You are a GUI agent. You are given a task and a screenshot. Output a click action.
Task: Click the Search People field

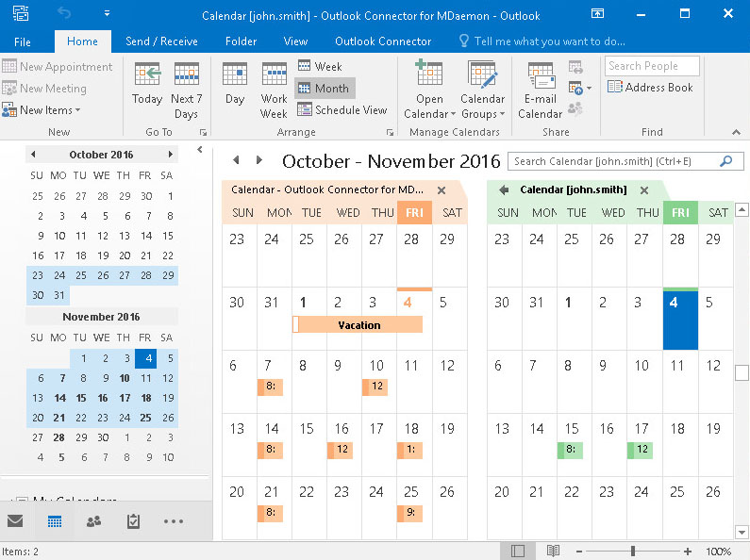click(x=652, y=66)
